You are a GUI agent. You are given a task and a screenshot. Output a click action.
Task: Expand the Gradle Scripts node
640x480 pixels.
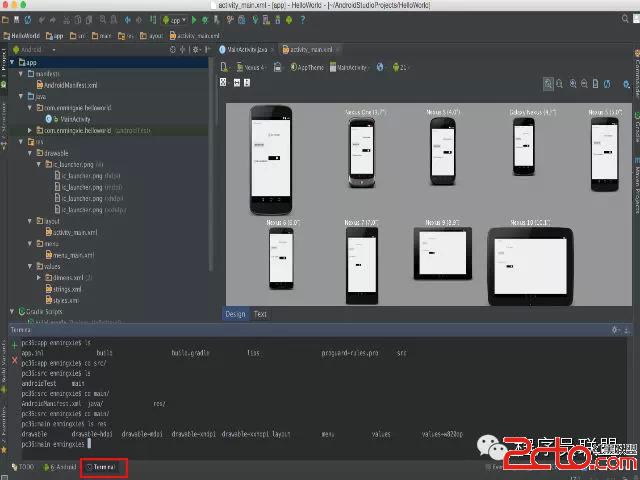coord(13,312)
